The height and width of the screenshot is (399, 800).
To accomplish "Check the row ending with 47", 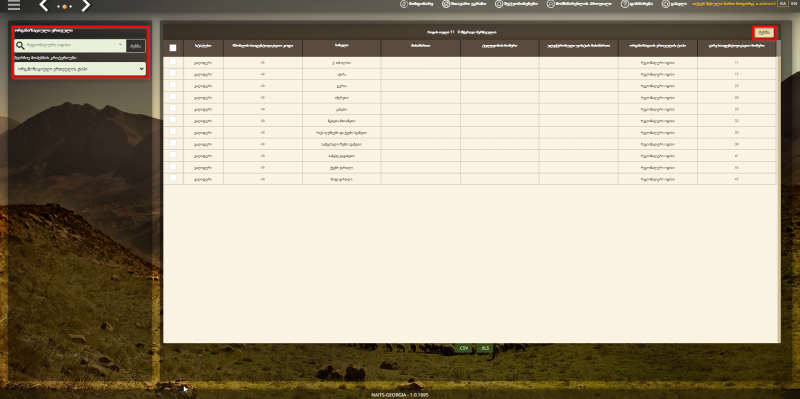I will (x=173, y=178).
